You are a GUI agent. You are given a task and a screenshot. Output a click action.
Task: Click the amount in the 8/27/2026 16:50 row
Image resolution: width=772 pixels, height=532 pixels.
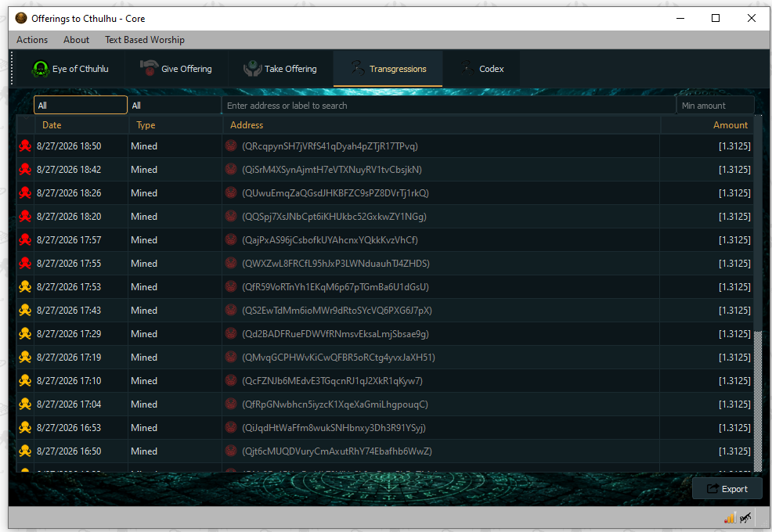pos(734,451)
